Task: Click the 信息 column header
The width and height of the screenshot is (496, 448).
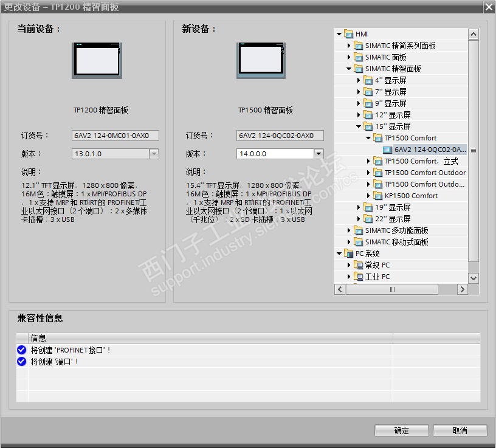Action: [x=210, y=338]
